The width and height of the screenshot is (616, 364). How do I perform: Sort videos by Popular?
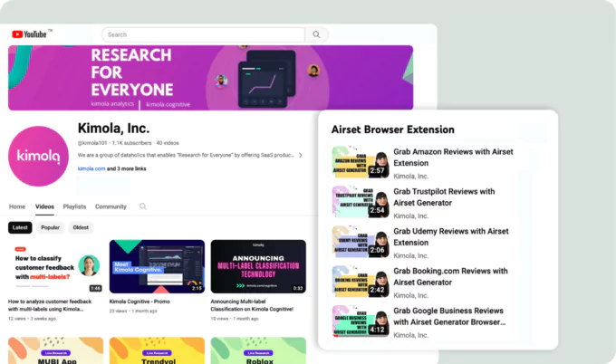51,227
